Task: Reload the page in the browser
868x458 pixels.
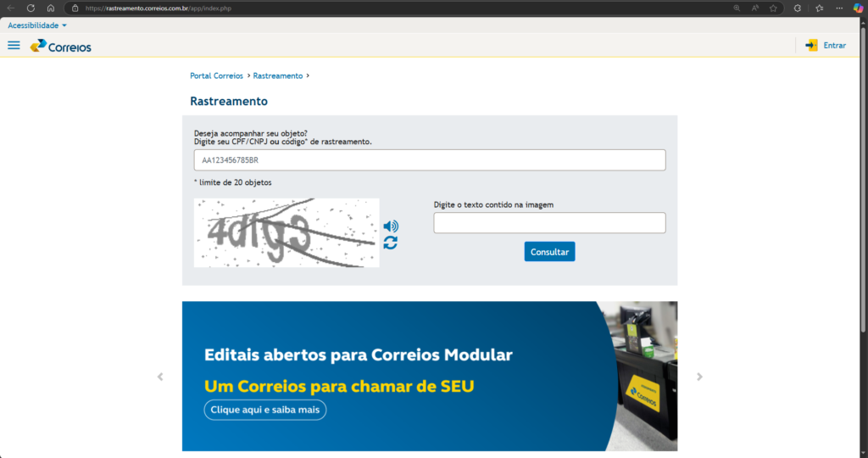Action: click(31, 8)
